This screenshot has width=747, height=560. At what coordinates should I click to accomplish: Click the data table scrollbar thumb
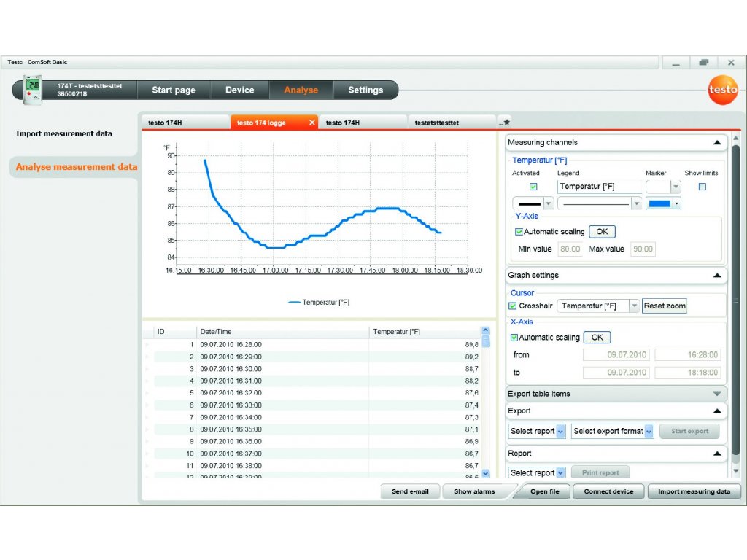click(486, 341)
